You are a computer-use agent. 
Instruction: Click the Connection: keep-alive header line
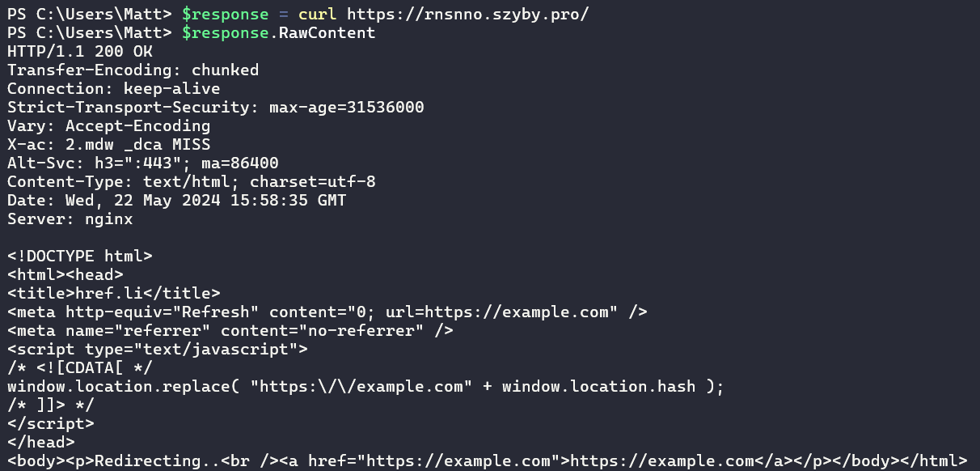(114, 88)
